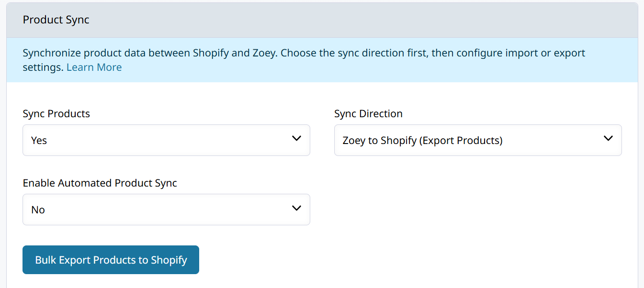Click Bulk Export Products to Shopify button
Image resolution: width=644 pixels, height=288 pixels.
111,260
